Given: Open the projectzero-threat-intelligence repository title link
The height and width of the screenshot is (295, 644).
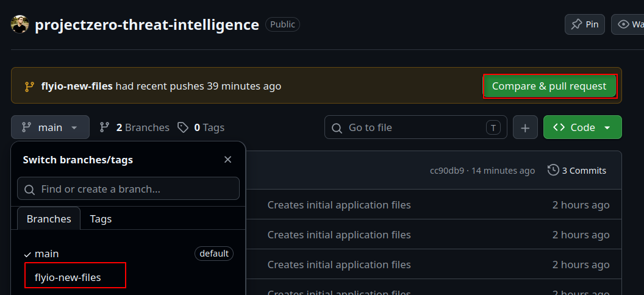Looking at the screenshot, I should pyautogui.click(x=147, y=24).
